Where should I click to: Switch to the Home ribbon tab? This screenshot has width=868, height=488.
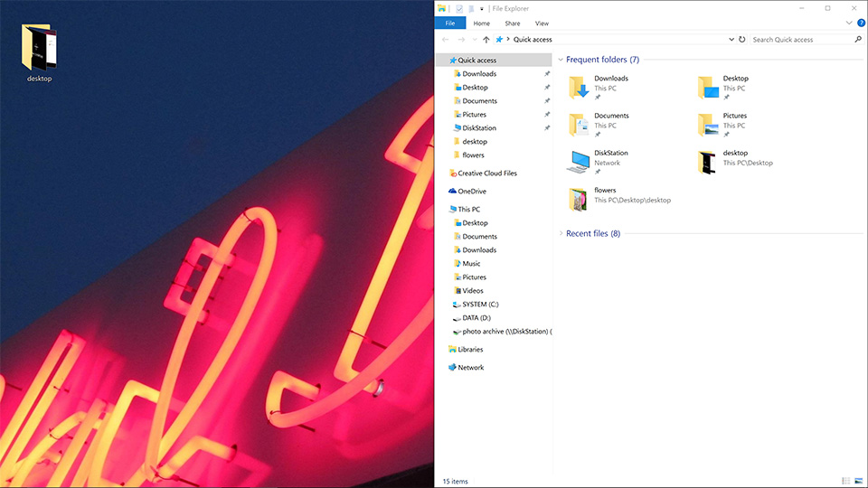click(482, 23)
